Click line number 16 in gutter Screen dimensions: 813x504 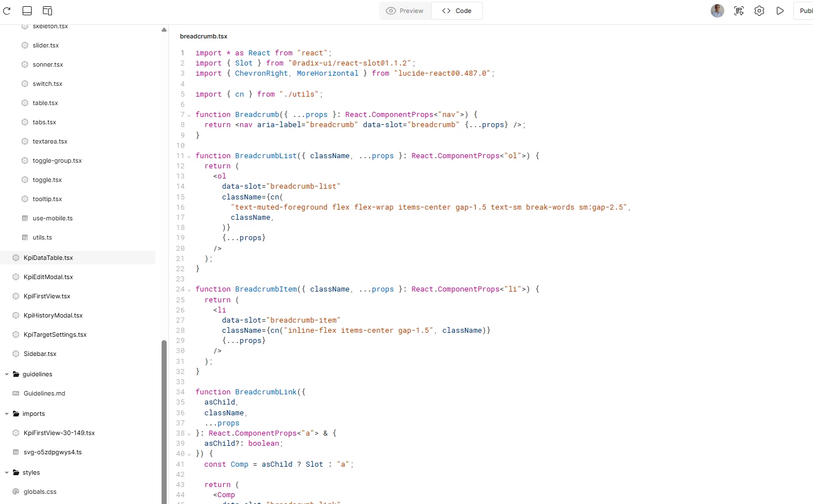[180, 207]
